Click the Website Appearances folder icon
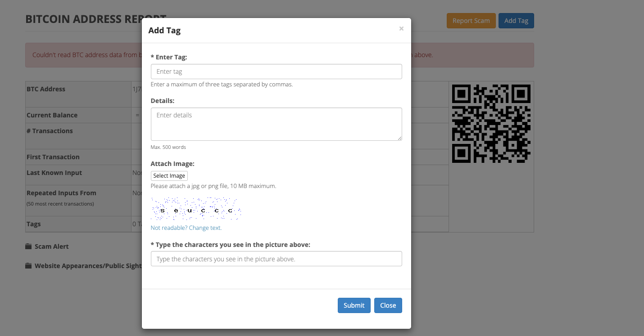This screenshot has width=644, height=336. (28, 266)
